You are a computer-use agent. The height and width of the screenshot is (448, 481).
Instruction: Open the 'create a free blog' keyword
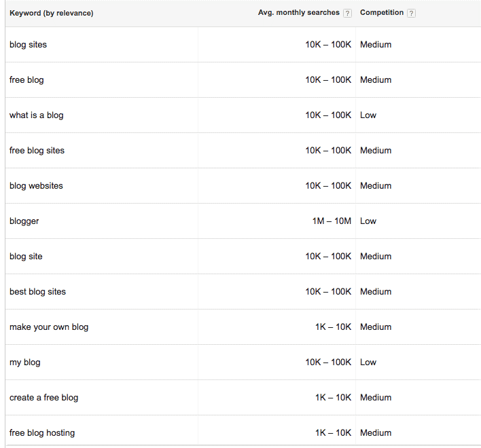click(44, 398)
